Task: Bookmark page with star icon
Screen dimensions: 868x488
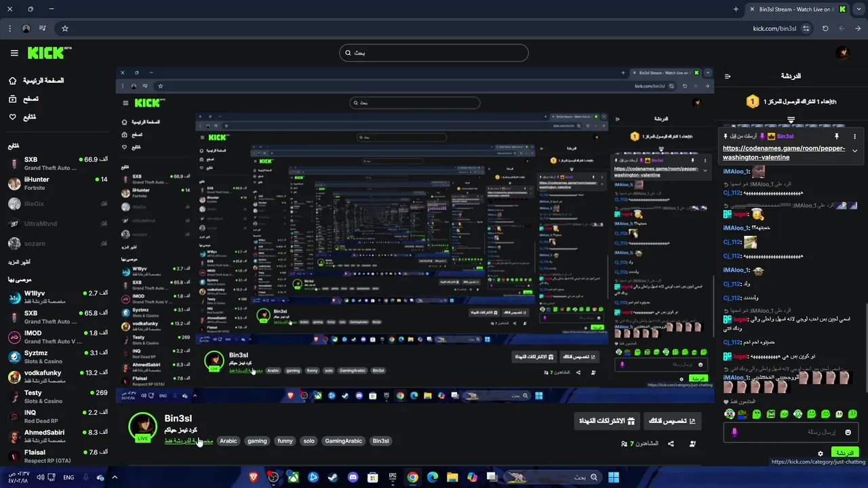Action: pos(65,28)
